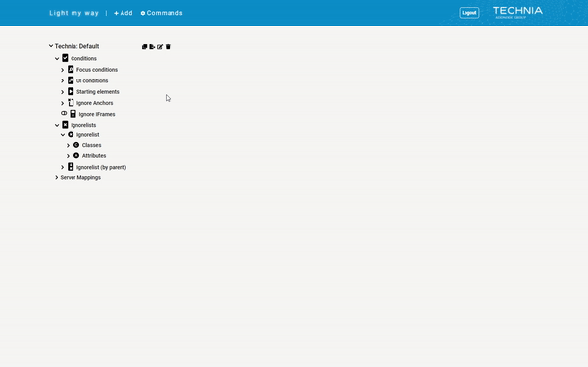Click the Classes circular icon
This screenshot has width=588, height=367.
pos(76,145)
